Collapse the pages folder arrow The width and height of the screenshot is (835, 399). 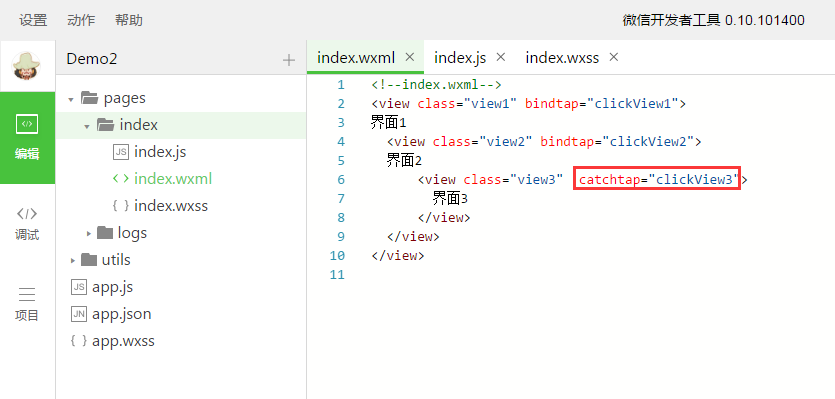pyautogui.click(x=71, y=99)
